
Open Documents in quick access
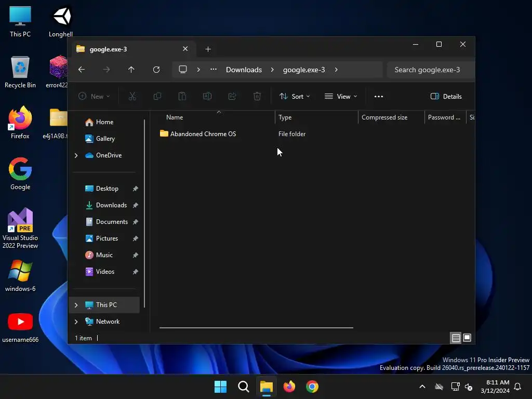click(x=112, y=222)
